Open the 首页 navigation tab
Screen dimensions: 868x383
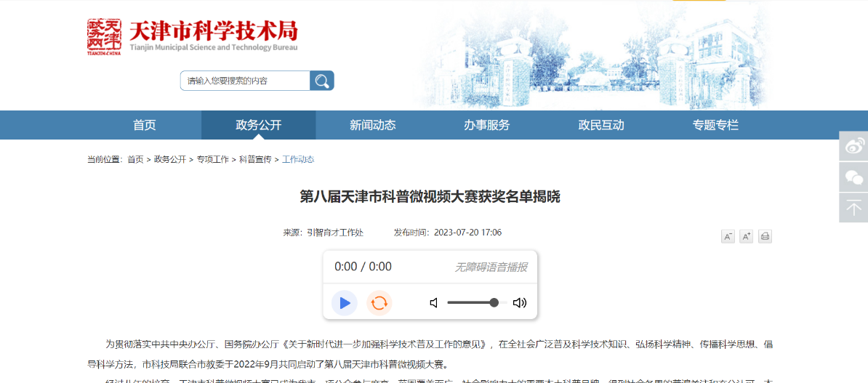coord(145,125)
